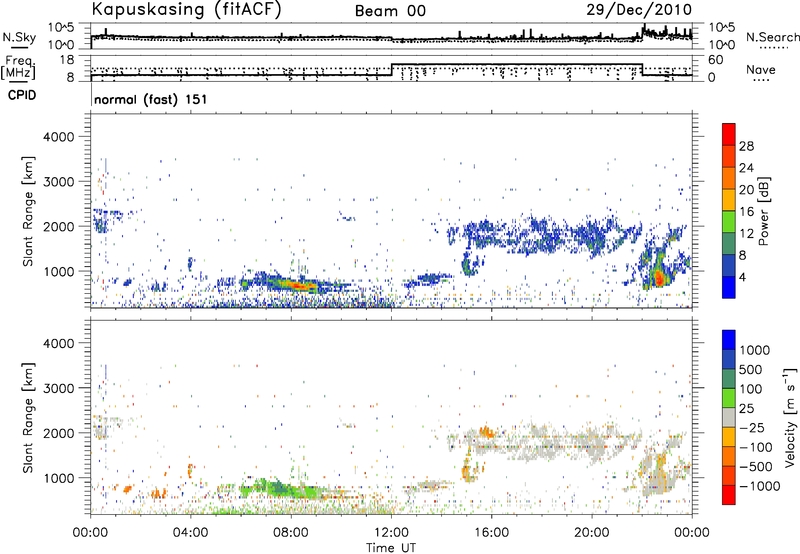Select the text "normal (fast) 151"

[x=151, y=99]
